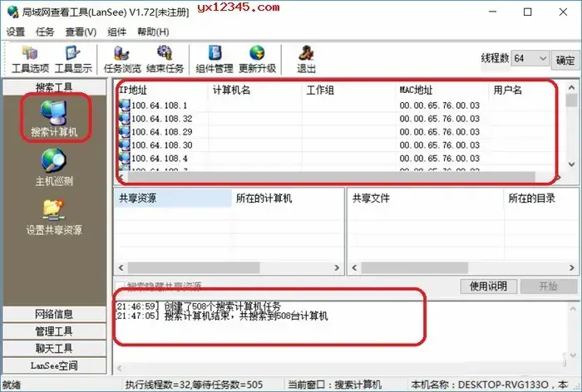Open the 设置 menu
The height and width of the screenshot is (392, 582).
[x=16, y=32]
